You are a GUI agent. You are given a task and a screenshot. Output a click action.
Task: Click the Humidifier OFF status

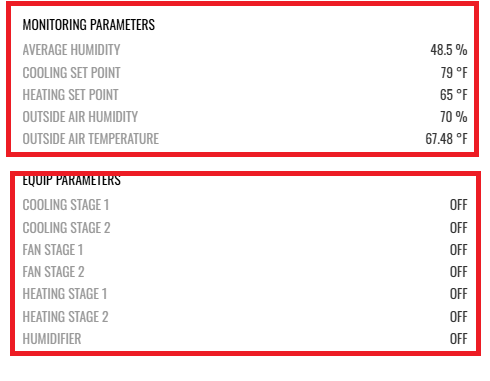tap(459, 339)
